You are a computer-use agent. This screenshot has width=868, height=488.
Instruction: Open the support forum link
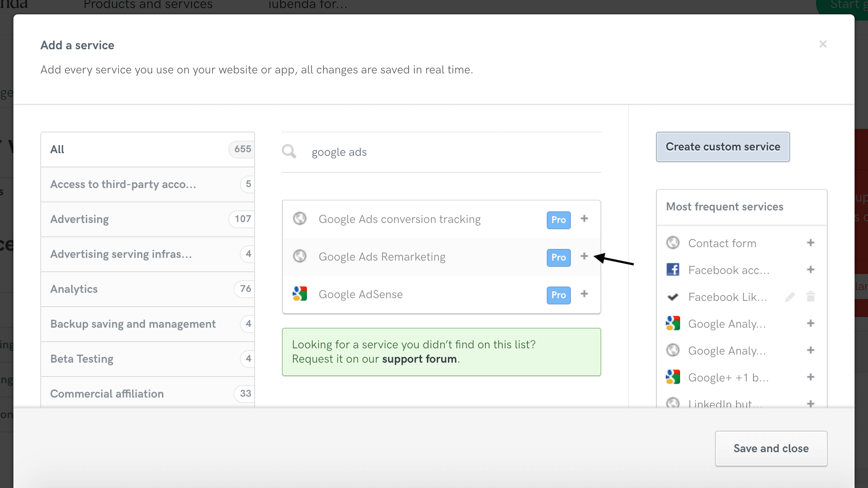tap(419, 359)
